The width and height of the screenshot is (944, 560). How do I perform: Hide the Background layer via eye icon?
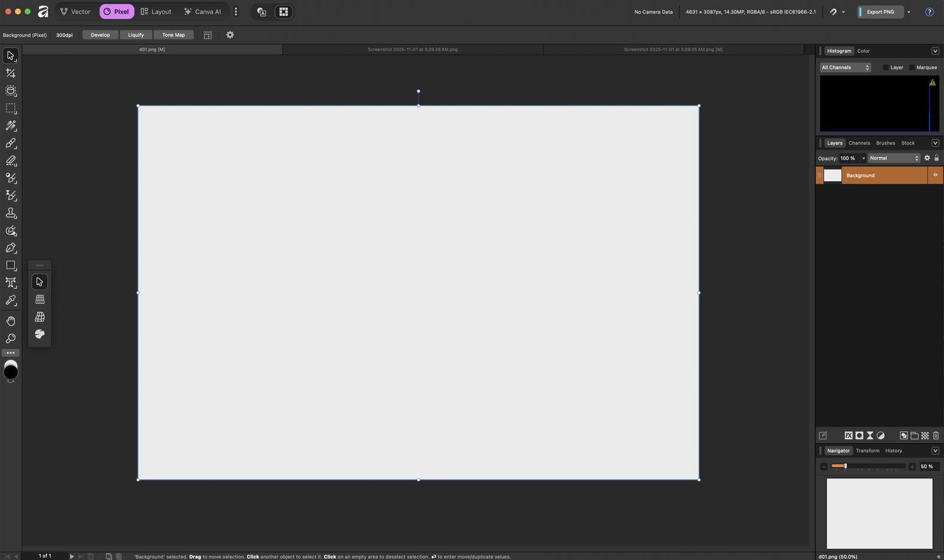[935, 175]
